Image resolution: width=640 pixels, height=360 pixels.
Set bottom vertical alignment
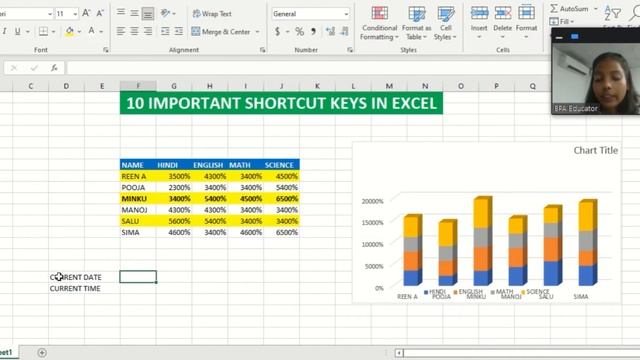[148, 13]
